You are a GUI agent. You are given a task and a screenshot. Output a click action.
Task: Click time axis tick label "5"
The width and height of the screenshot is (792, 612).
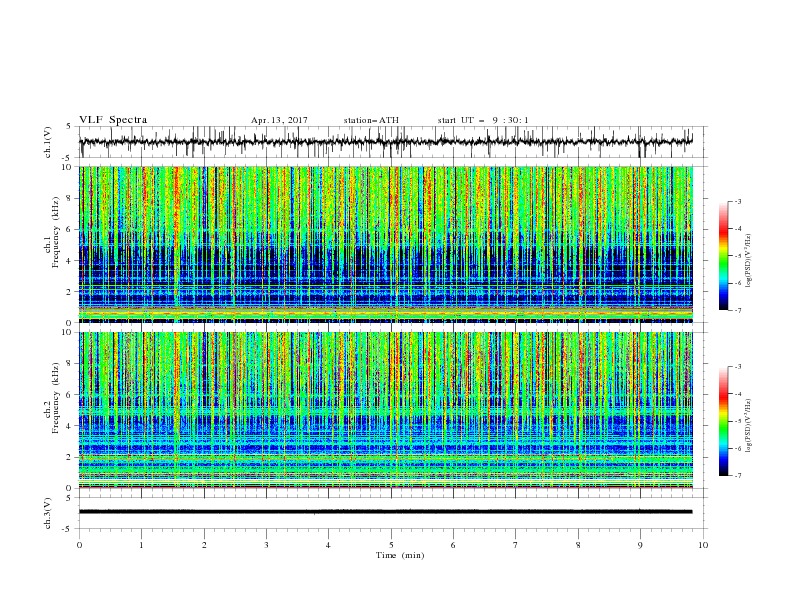(391, 545)
